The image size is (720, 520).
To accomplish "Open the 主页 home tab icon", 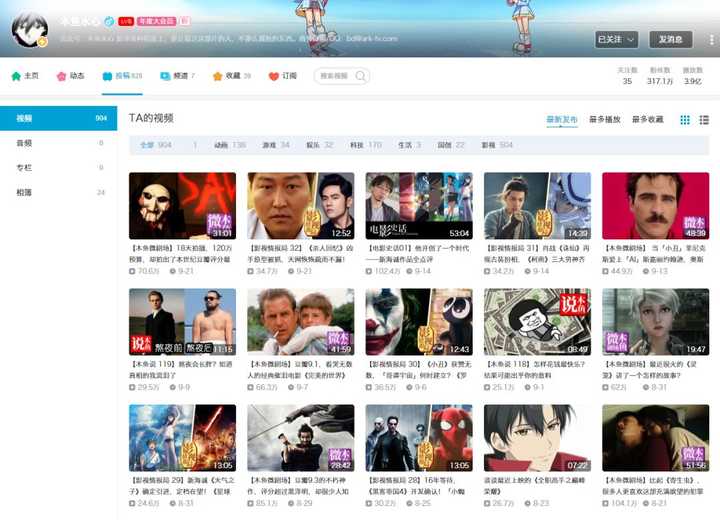I will 16,76.
